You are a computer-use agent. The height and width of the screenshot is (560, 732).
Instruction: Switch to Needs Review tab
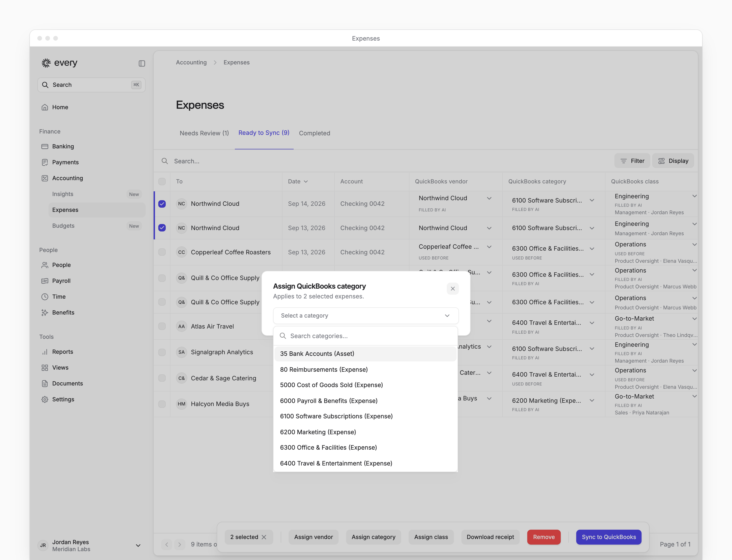click(x=204, y=133)
